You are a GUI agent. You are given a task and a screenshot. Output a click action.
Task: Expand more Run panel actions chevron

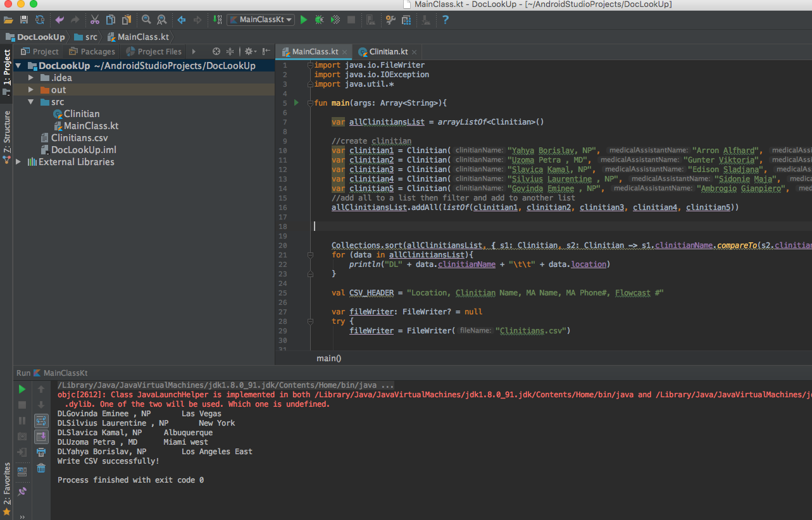pyautogui.click(x=22, y=516)
